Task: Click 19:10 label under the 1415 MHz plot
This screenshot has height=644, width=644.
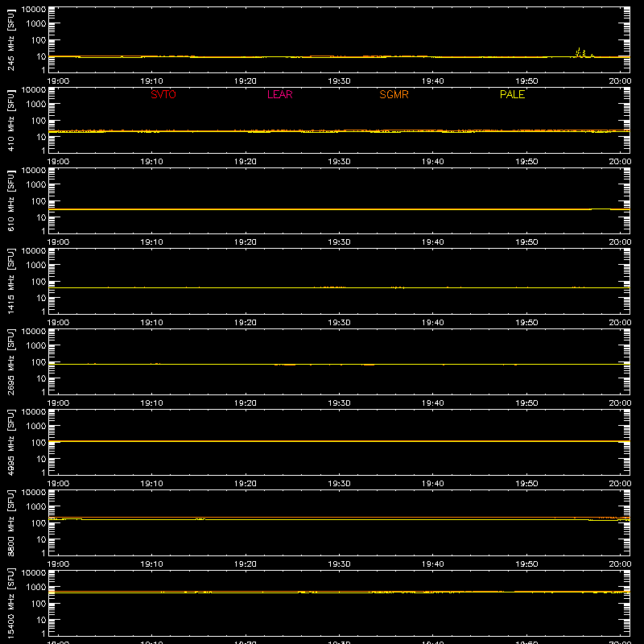Action: pos(152,323)
